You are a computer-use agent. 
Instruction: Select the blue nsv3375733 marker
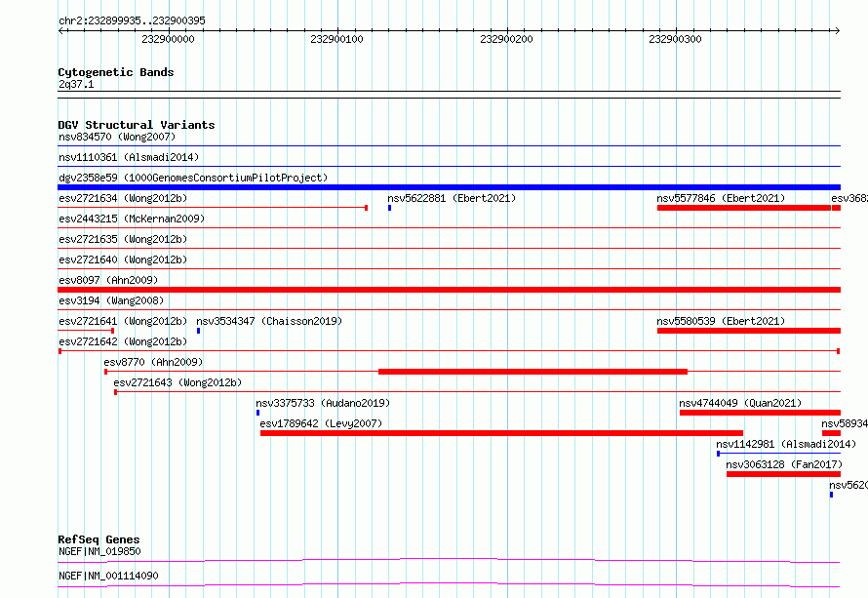pos(258,413)
